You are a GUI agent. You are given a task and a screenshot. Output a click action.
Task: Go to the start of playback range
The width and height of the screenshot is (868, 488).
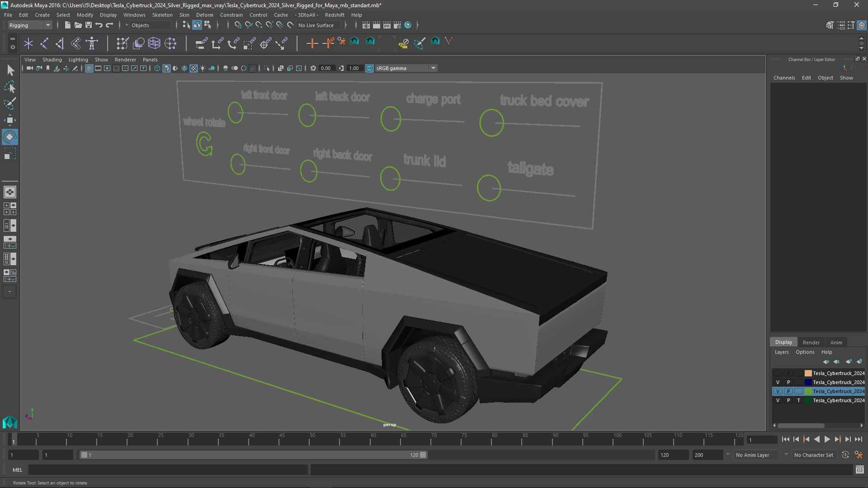click(785, 439)
